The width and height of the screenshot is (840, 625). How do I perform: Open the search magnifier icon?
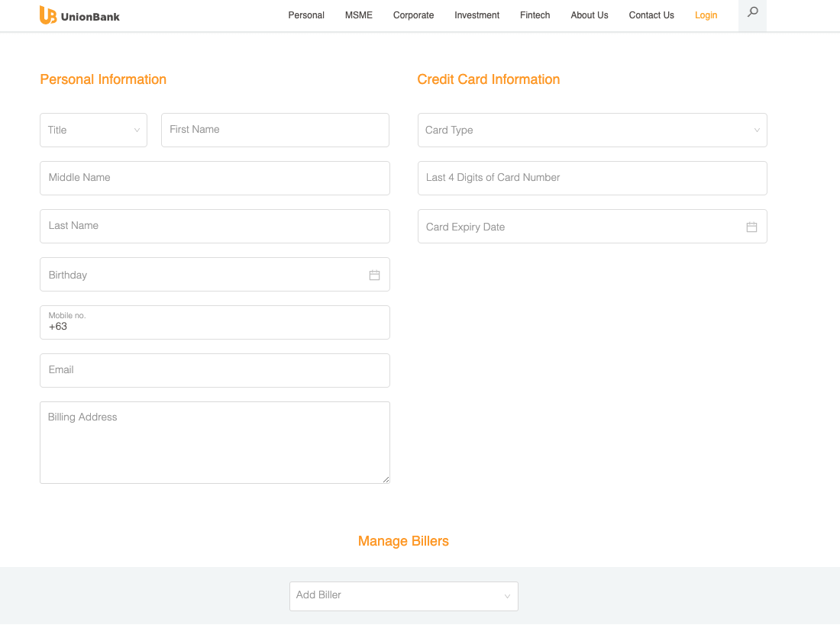click(752, 13)
